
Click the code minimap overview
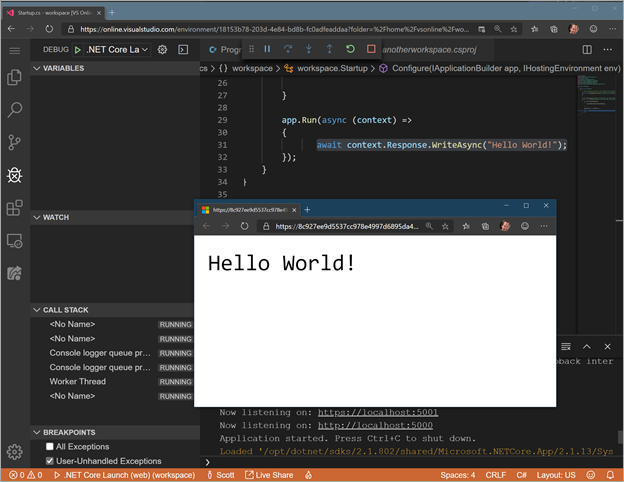point(597,96)
